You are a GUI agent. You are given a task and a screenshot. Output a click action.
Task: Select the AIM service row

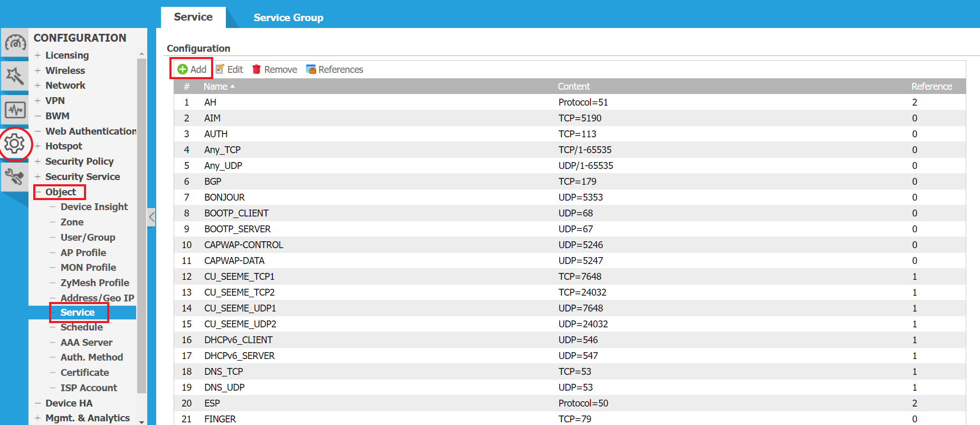(570, 118)
